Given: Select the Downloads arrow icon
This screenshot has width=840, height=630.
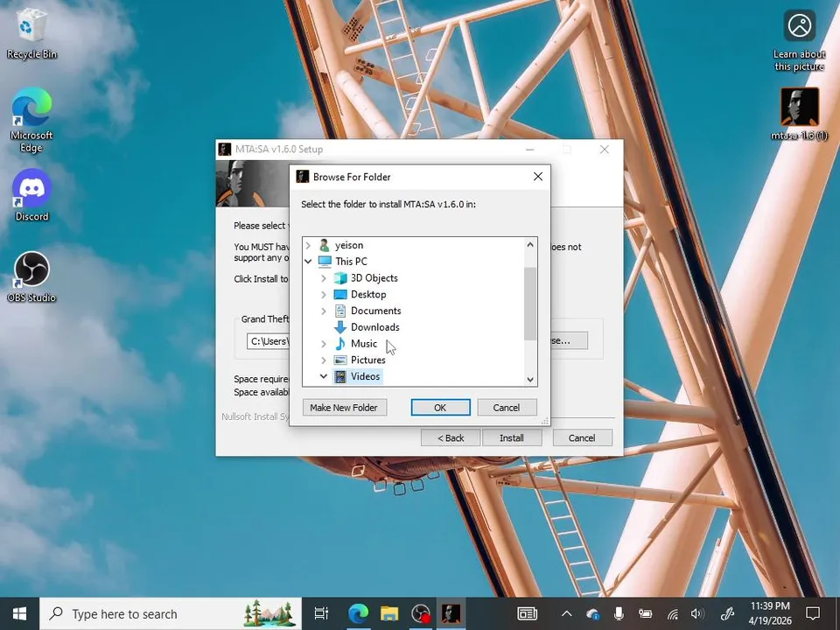Looking at the screenshot, I should click(340, 327).
